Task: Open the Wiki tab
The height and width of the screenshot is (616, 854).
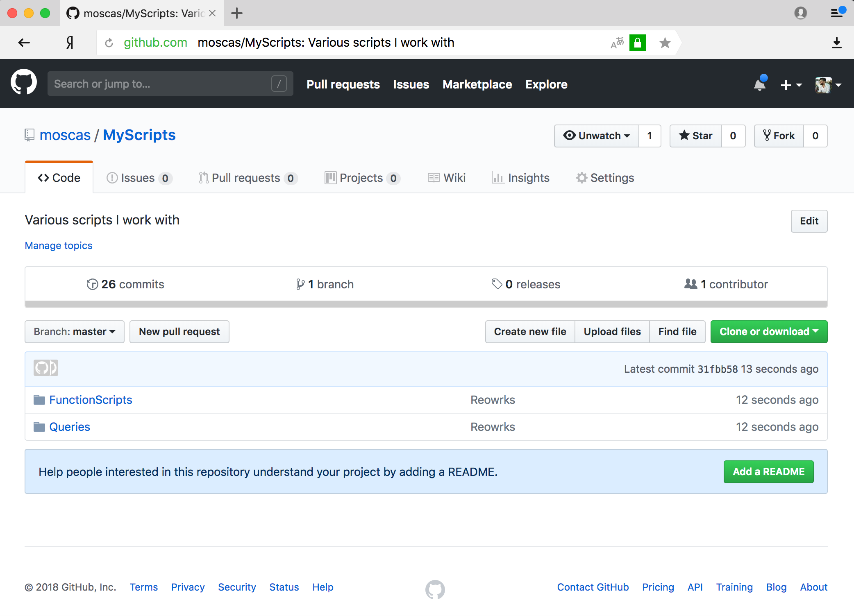Action: click(447, 178)
